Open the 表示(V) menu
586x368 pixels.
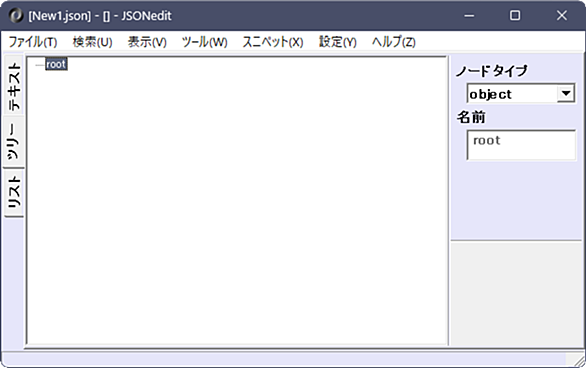(x=147, y=42)
